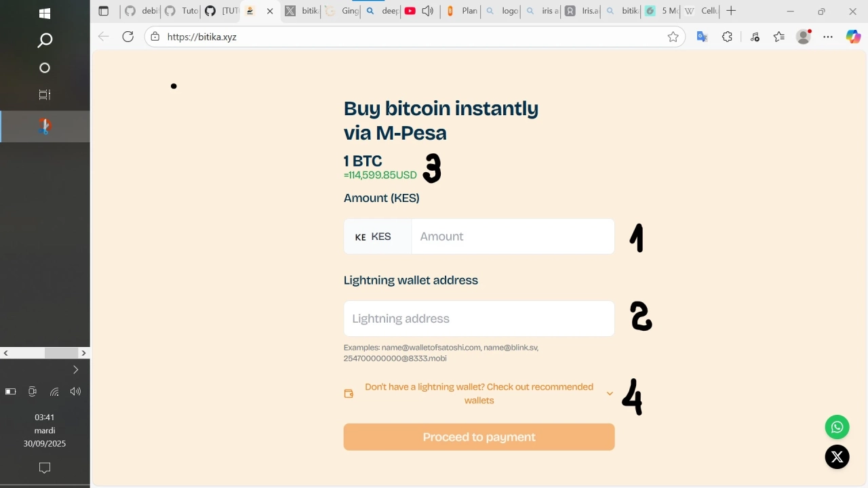868x488 pixels.
Task: Mute the YouTube tab's audio icon
Action: coord(428,11)
